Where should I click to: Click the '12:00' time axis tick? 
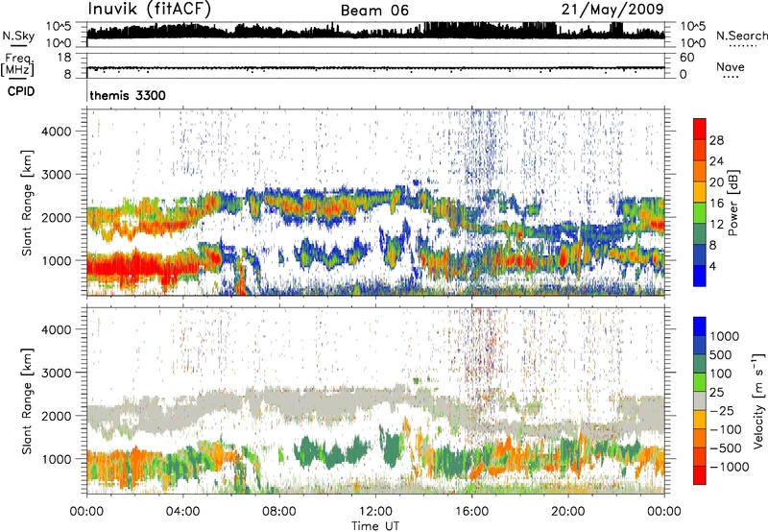(x=375, y=511)
